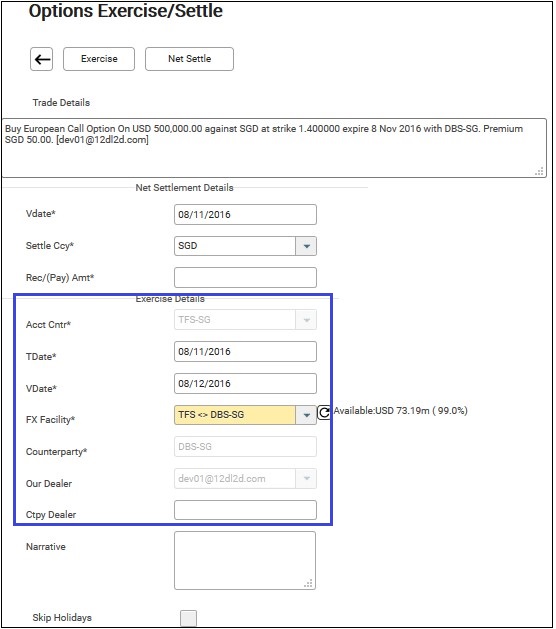Click the Counterparty DBS-SG field
556x629 pixels.
click(x=246, y=447)
